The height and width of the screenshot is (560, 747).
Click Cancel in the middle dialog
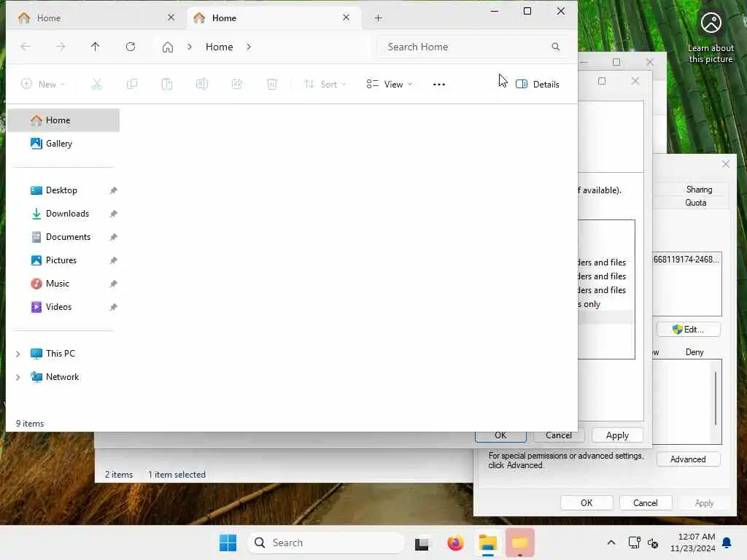[559, 436]
